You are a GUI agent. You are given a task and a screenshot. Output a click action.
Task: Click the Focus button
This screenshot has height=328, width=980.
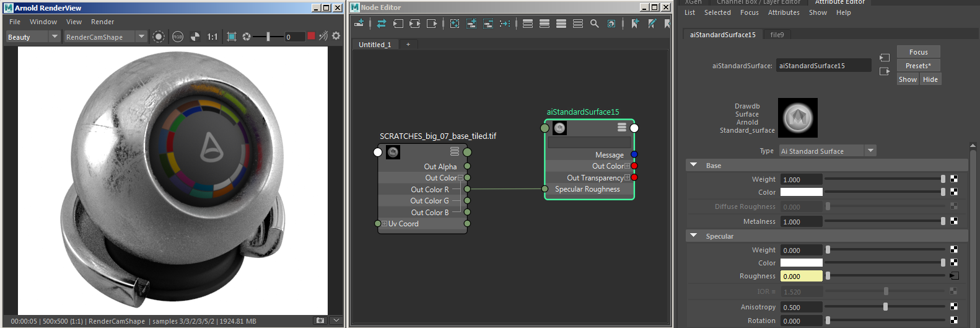919,52
